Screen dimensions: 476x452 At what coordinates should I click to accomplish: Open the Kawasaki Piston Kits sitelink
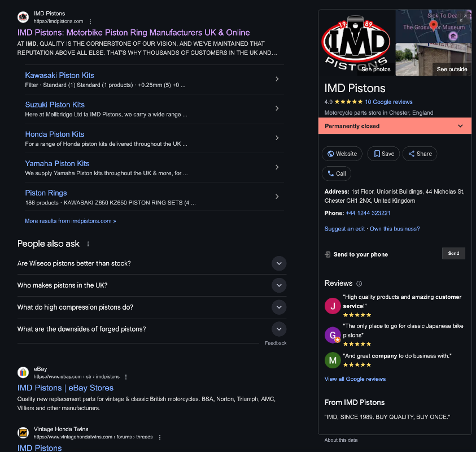click(59, 75)
